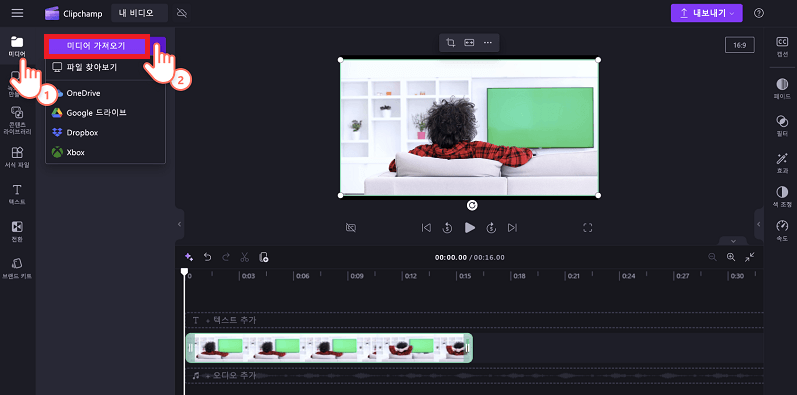Image resolution: width=797 pixels, height=395 pixels.
Task: Click the clip's left trim handle
Action: point(191,348)
